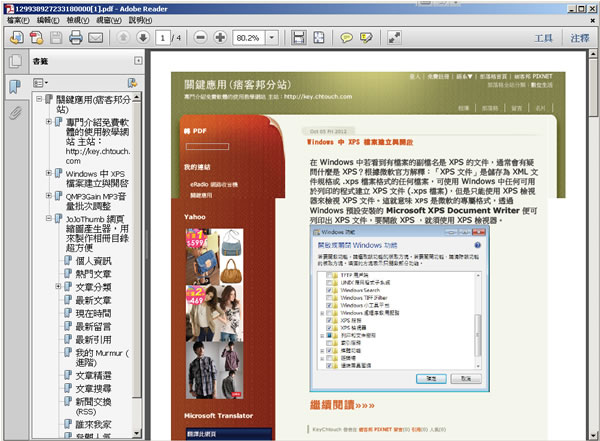Screen dimensions: 600x441
Task: Collapse the JoJoThumb 網頁 bookmark node
Action: pos(49,218)
